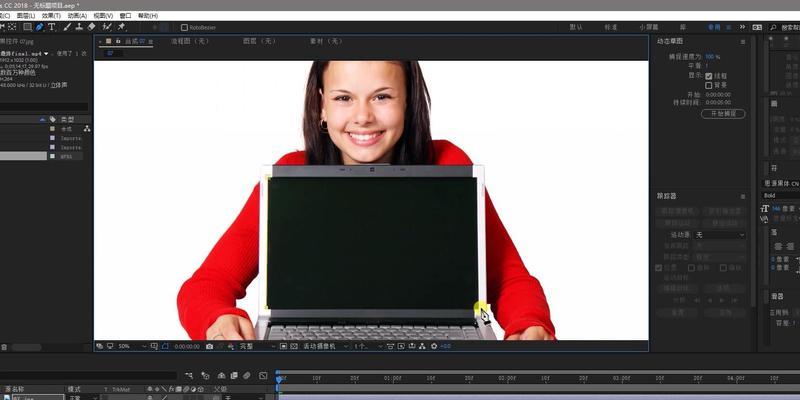Select the 小屏幕 workspace
800x400 pixels.
649,27
